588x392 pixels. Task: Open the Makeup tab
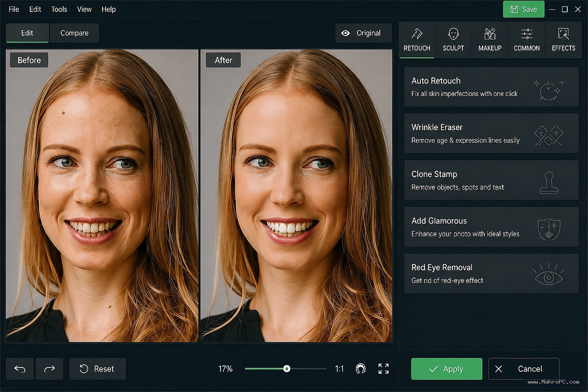click(x=490, y=40)
